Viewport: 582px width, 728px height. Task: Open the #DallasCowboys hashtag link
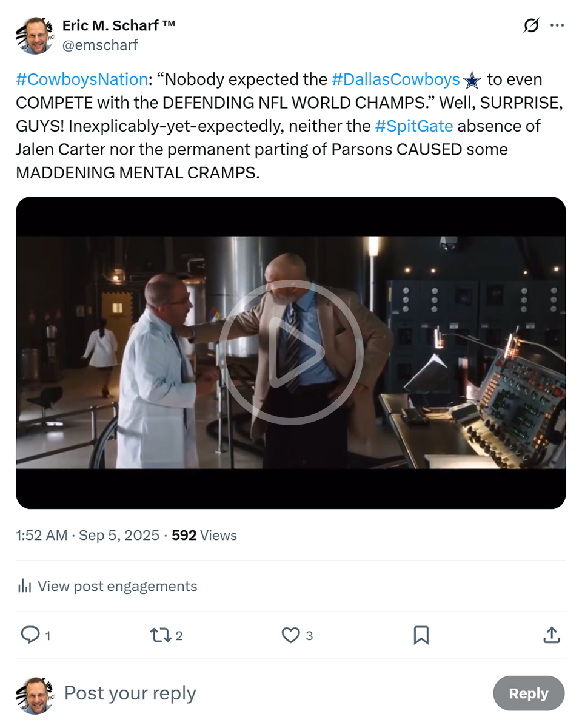tap(396, 79)
